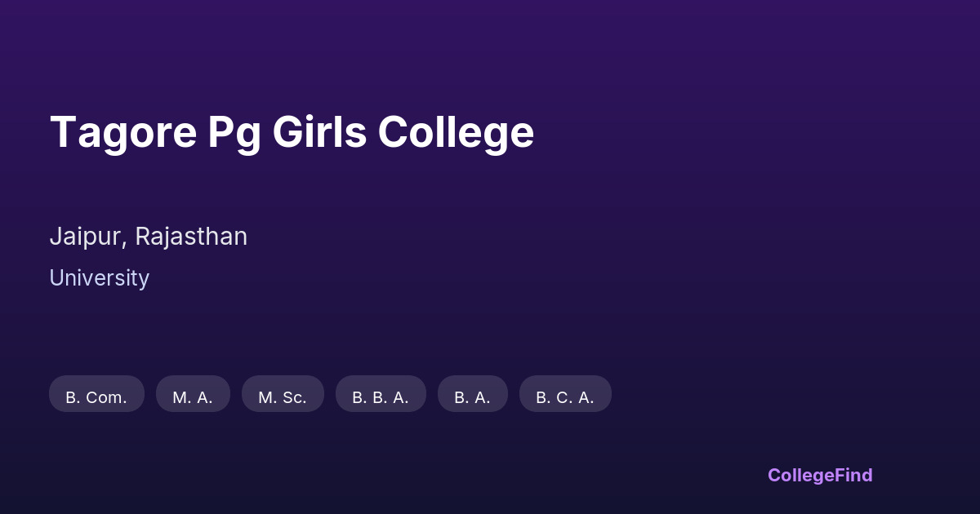Select the state name Rajasthan
Viewport: 980px width, 514px height.
[191, 237]
